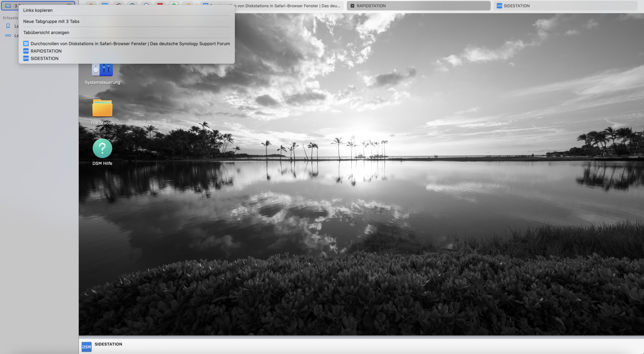Choose 'Links kopieren' from the context menu
This screenshot has height=354, width=644.
[x=38, y=10]
